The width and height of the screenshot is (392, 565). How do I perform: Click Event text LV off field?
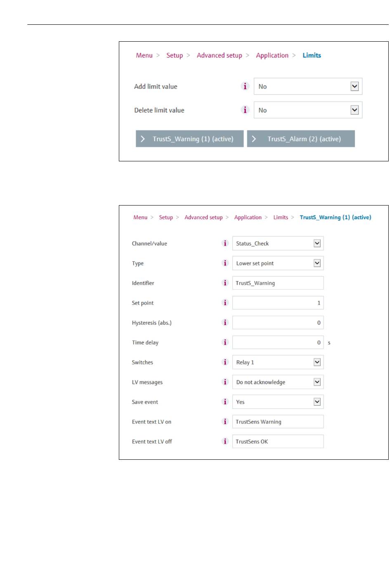tap(278, 442)
